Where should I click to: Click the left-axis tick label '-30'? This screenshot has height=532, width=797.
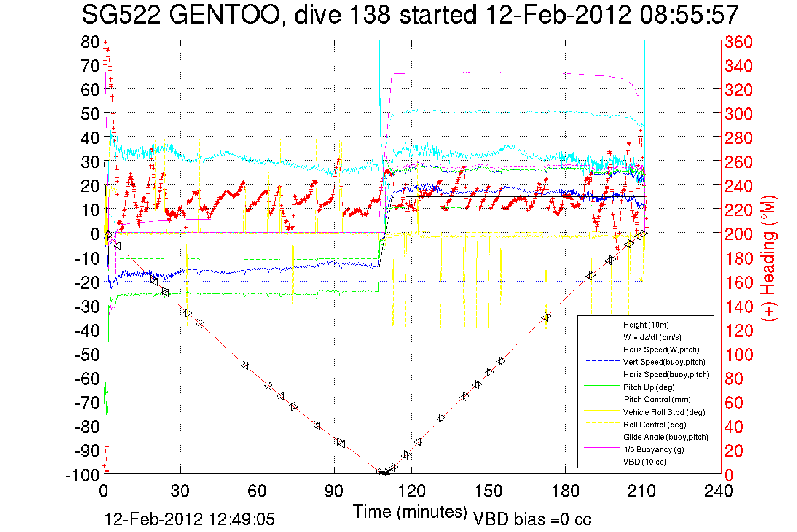(x=87, y=306)
